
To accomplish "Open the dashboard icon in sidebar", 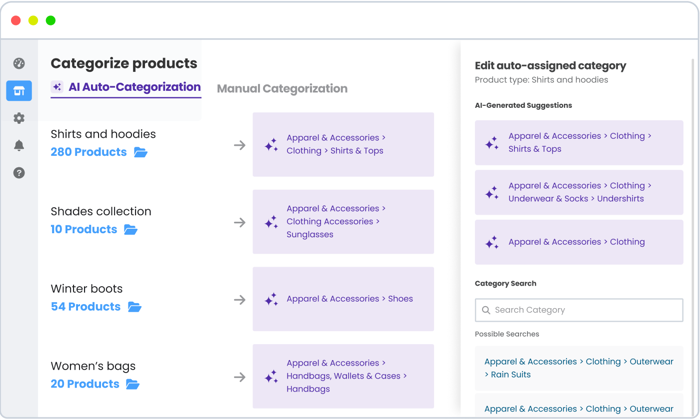I will coord(19,64).
